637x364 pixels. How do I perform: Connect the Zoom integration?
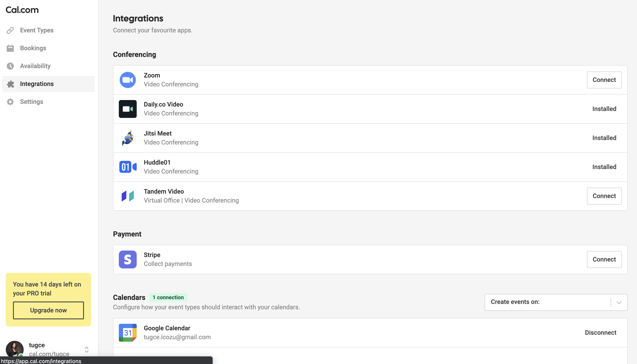[604, 80]
